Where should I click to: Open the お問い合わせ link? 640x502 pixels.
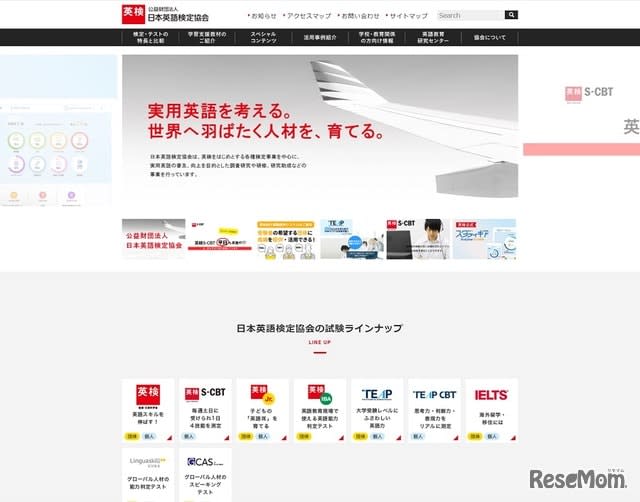(x=359, y=16)
